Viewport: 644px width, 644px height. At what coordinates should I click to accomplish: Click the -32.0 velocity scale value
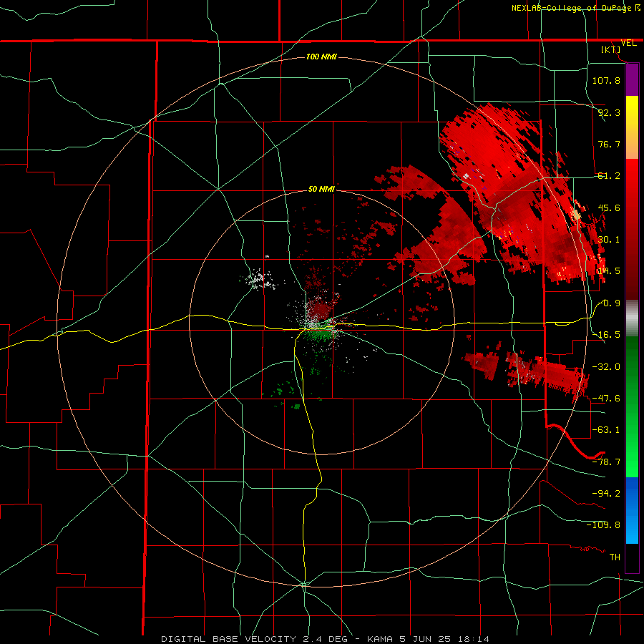606,367
